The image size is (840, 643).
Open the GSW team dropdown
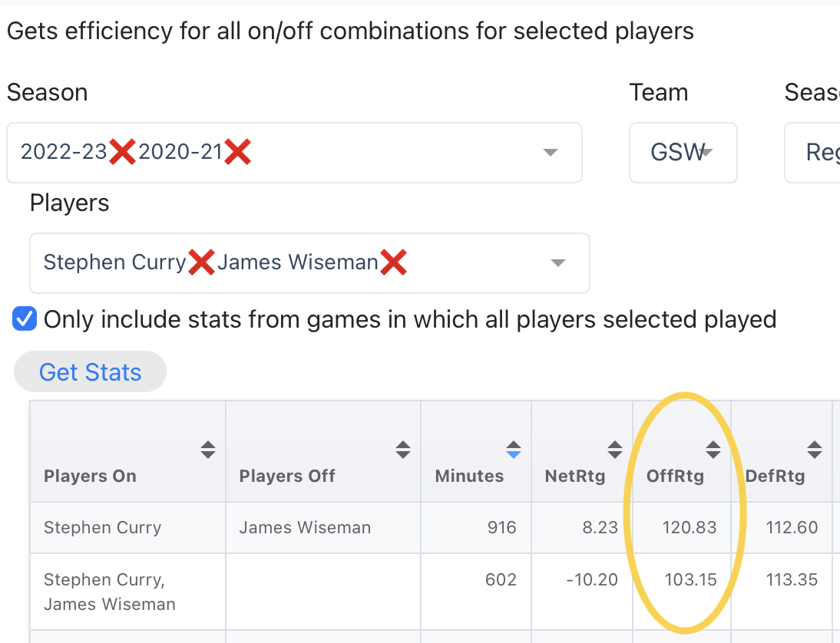click(683, 153)
